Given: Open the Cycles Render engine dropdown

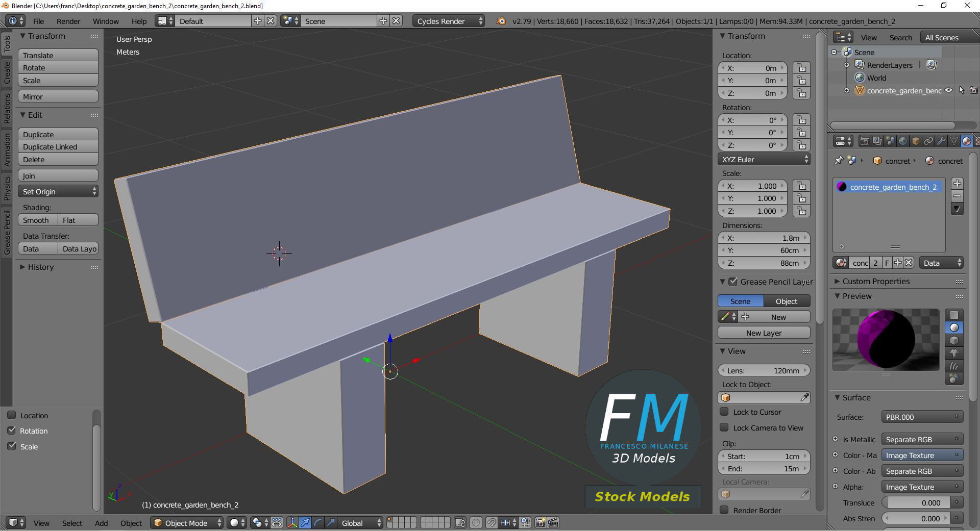Looking at the screenshot, I should tap(448, 21).
